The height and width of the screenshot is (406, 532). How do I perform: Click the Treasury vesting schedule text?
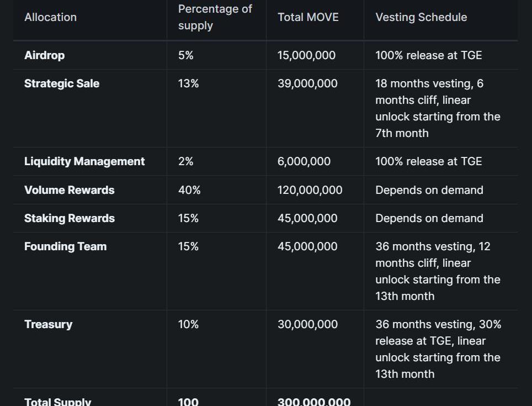click(x=438, y=349)
